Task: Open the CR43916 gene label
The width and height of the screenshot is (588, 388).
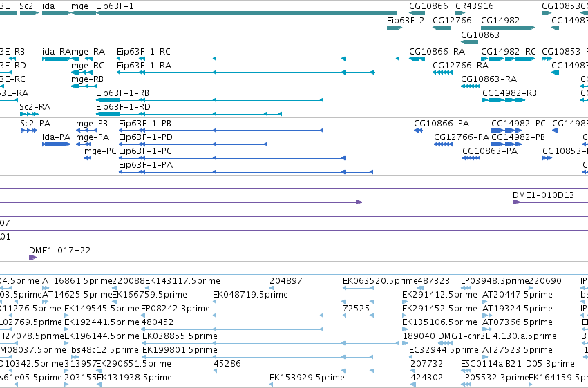Action: click(475, 6)
